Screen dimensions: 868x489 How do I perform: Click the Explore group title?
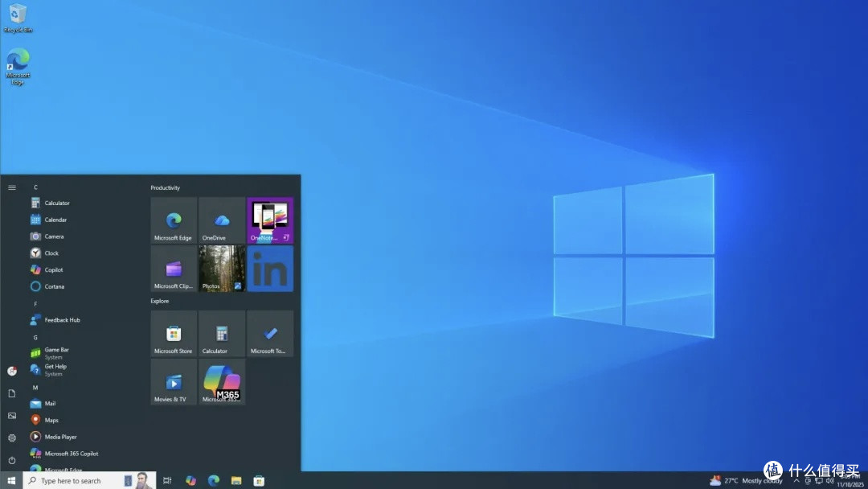tap(159, 302)
